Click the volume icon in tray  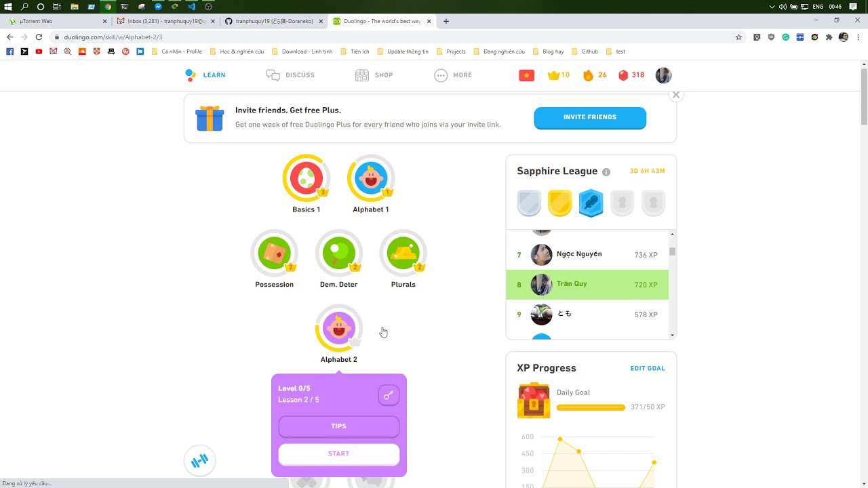point(783,7)
